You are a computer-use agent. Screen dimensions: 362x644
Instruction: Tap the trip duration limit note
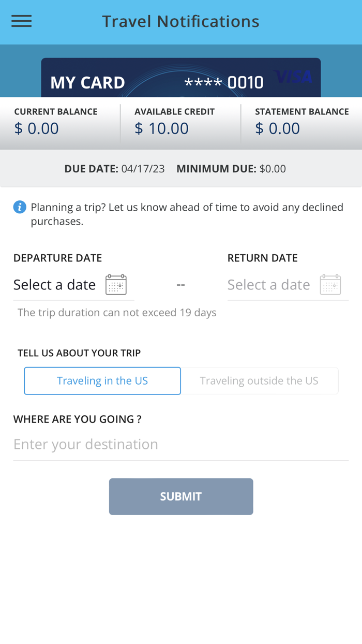117,313
